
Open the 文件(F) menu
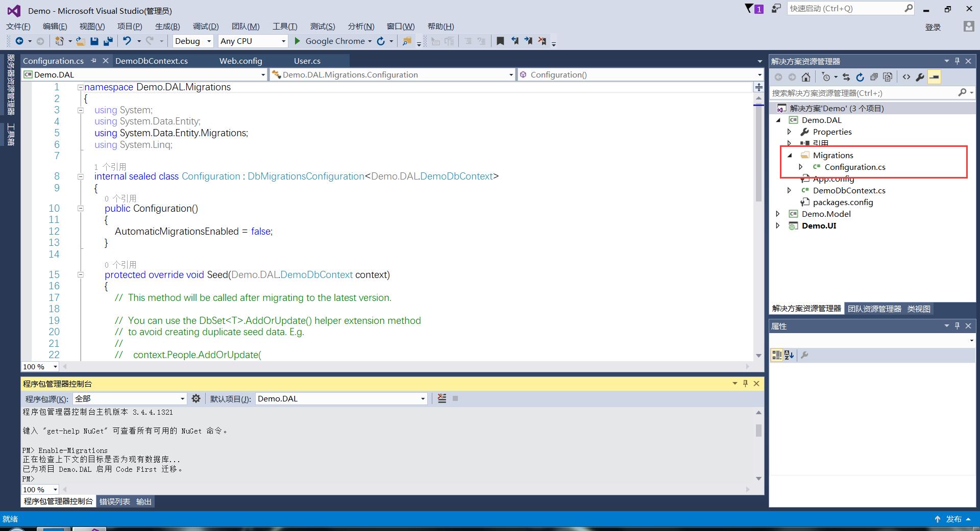click(18, 27)
